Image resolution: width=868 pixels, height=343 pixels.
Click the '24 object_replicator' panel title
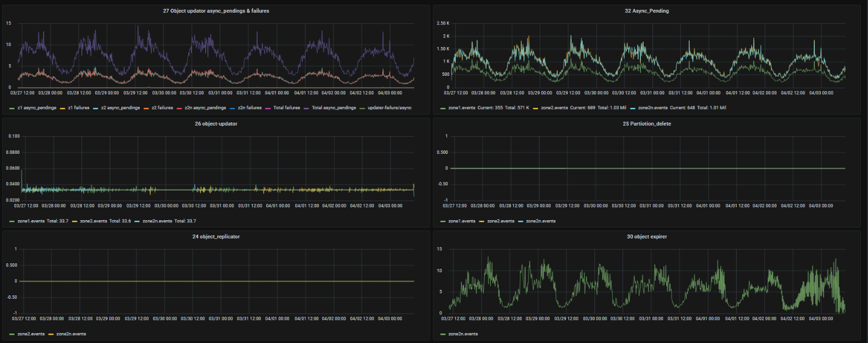[217, 237]
